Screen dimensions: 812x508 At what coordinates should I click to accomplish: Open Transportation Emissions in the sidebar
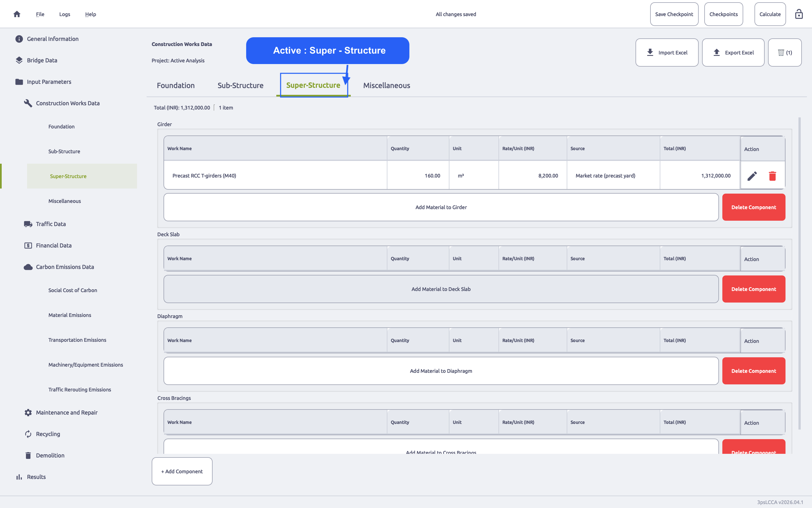77,340
